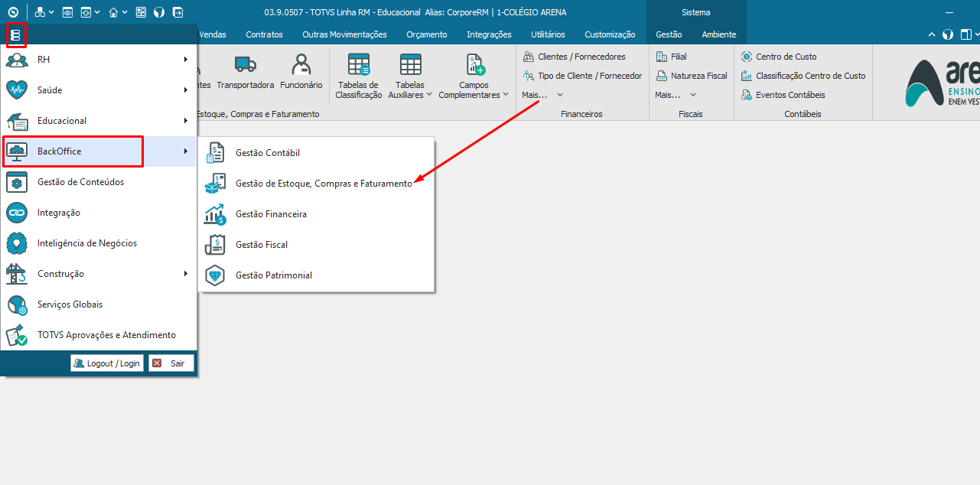Click the Gestão de Conteúdos icon
The width and height of the screenshot is (980, 485).
coord(17,182)
